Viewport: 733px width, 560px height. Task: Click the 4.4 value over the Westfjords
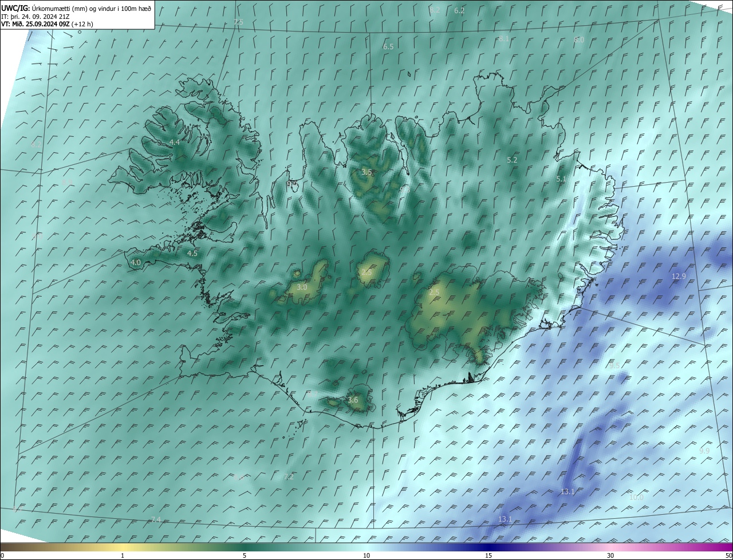pos(175,142)
